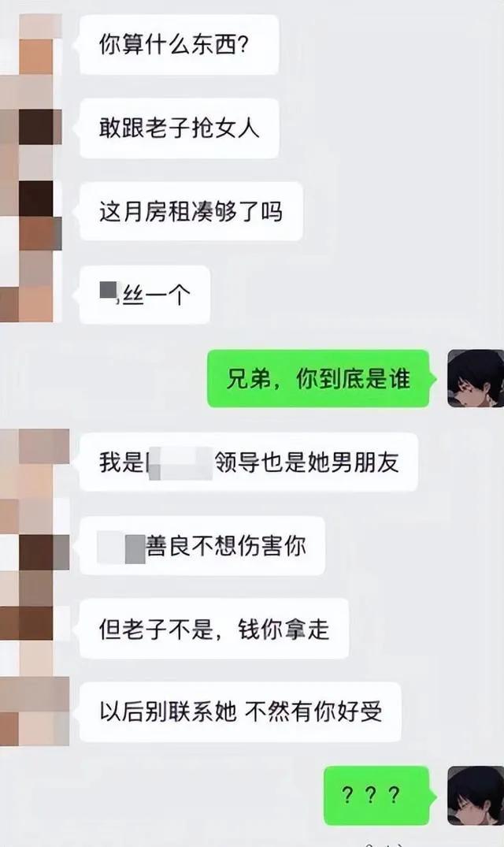Tap the sender avatar beside 兄弟，你到底是谁
This screenshot has height=847, width=504.
click(476, 378)
